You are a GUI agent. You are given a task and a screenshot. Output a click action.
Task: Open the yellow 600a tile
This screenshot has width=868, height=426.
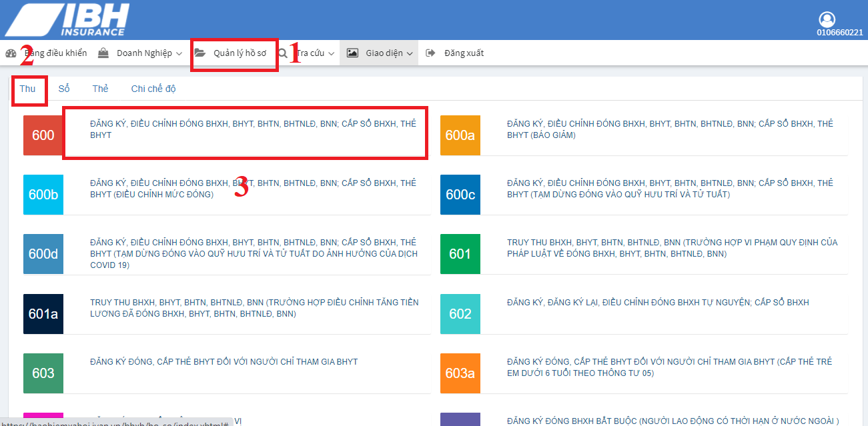point(460,135)
